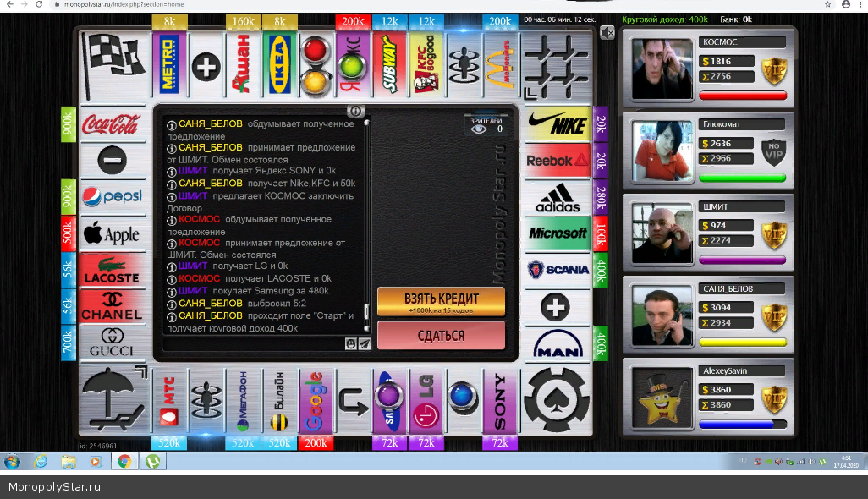Open player Глюкомат avatar
Screen dimensions: 868x499
tap(662, 151)
